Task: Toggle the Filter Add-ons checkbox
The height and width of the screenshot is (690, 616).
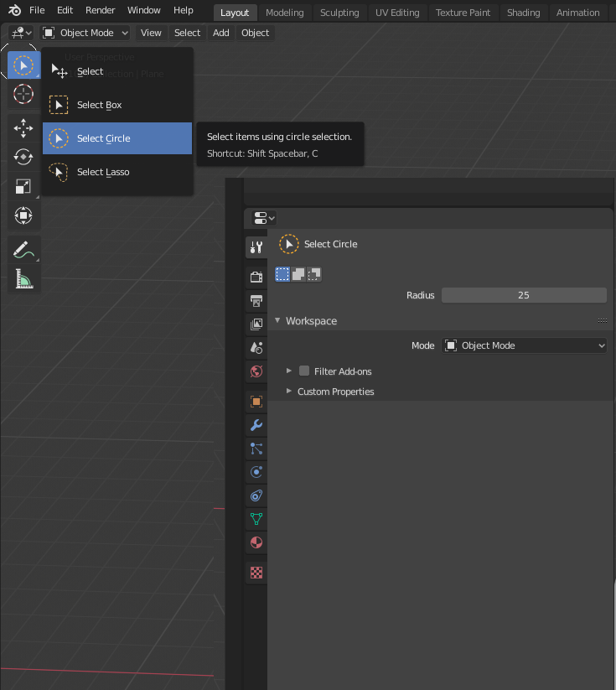Action: click(x=304, y=371)
